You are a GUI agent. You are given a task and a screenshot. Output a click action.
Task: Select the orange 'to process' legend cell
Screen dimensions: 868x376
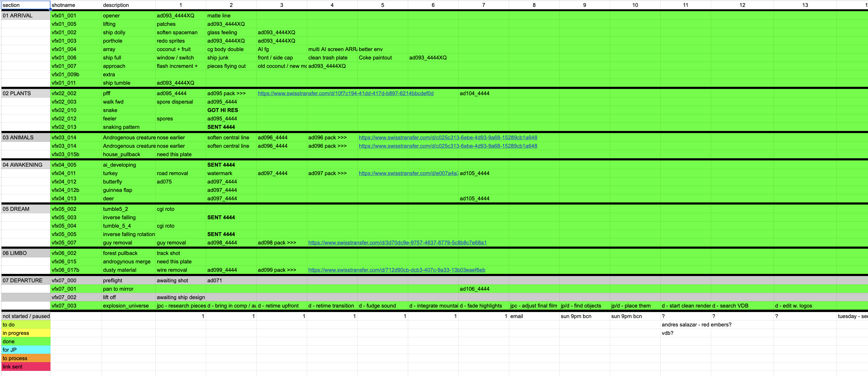pos(26,358)
